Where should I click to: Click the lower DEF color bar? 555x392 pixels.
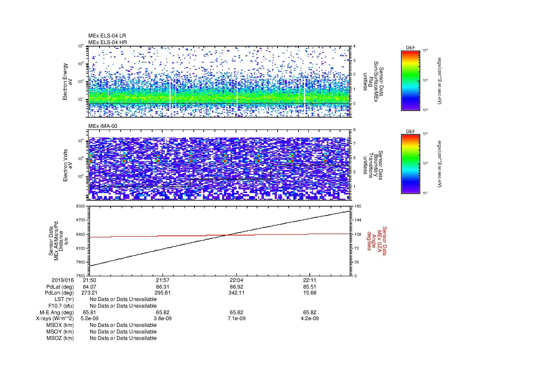click(x=410, y=164)
